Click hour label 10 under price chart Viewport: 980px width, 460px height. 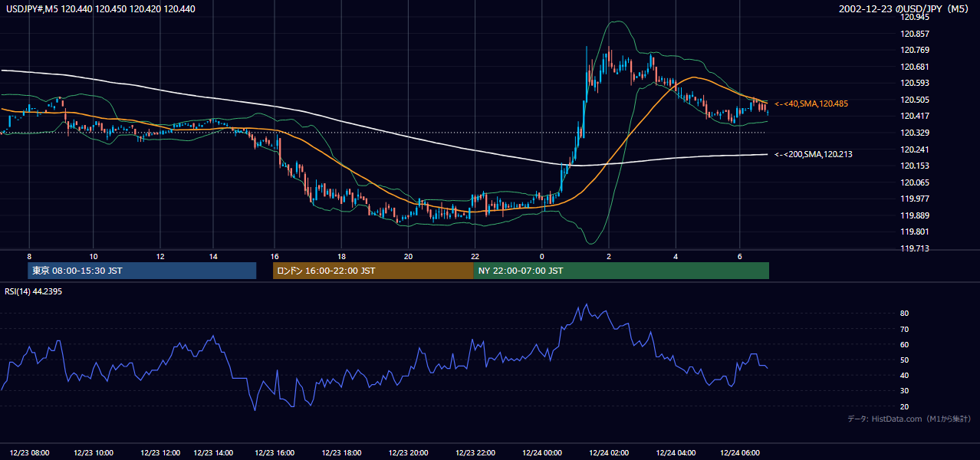(93, 256)
